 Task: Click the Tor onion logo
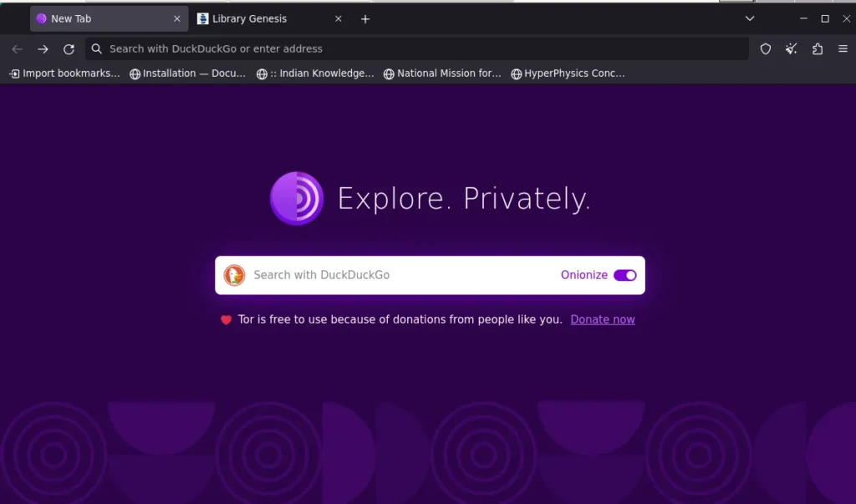click(297, 198)
